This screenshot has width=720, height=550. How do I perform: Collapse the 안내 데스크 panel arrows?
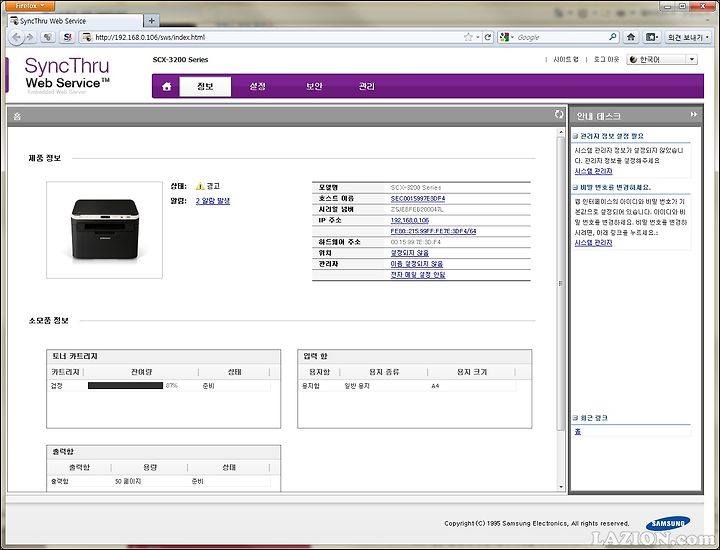693,115
